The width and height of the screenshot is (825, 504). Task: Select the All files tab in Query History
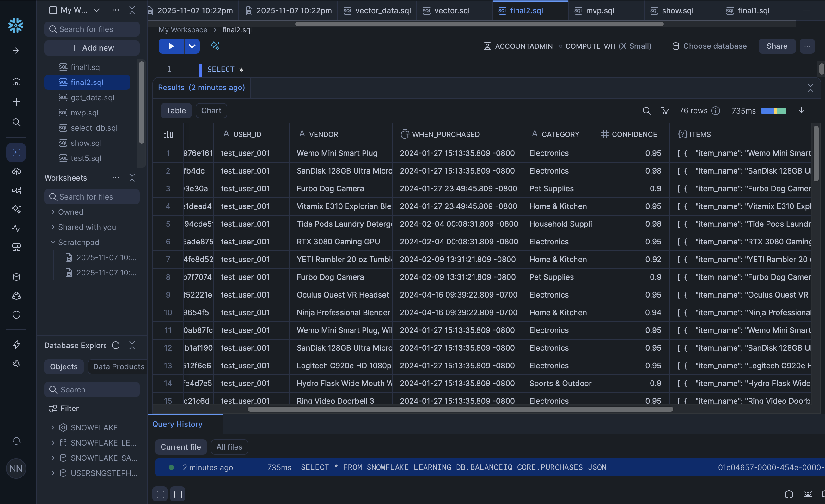point(229,447)
